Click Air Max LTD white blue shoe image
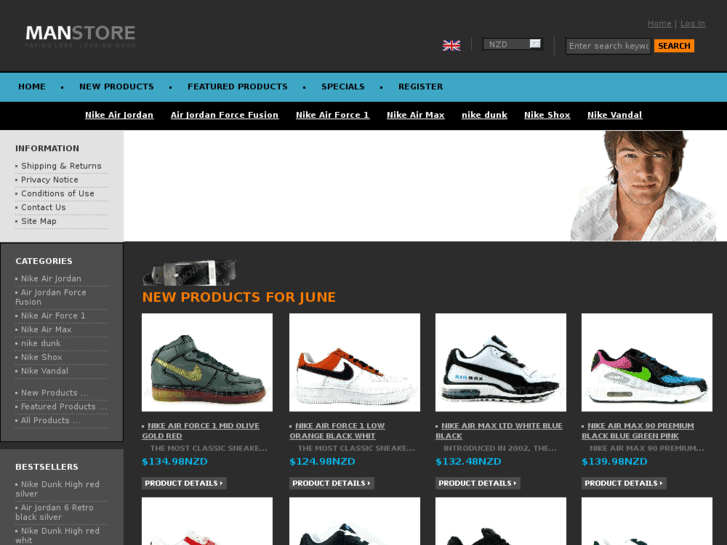The image size is (727, 545). coord(501,362)
